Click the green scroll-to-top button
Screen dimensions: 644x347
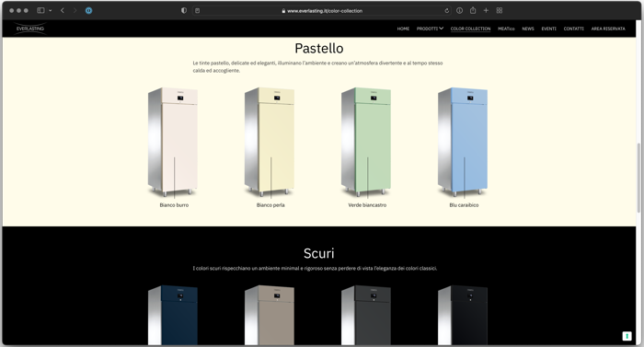pos(627,336)
